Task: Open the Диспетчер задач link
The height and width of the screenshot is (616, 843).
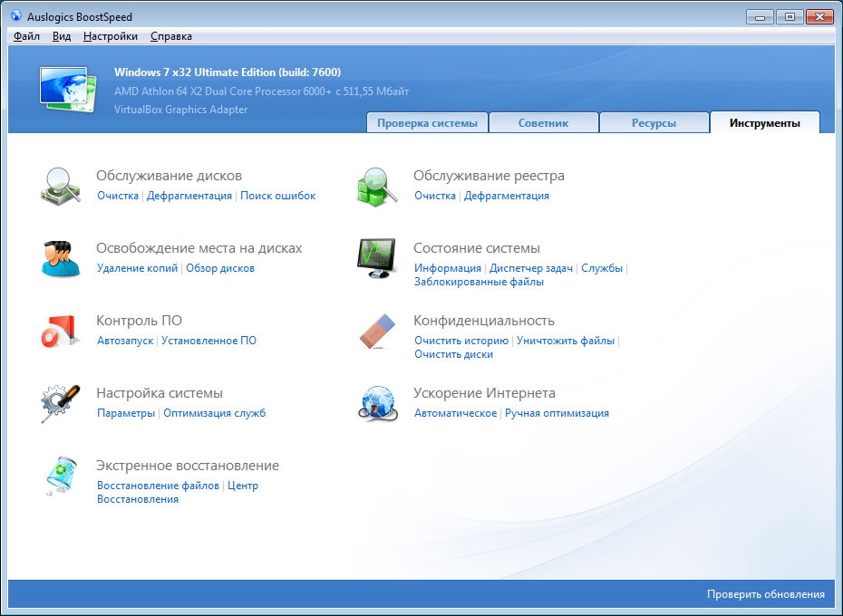Action: [x=530, y=268]
